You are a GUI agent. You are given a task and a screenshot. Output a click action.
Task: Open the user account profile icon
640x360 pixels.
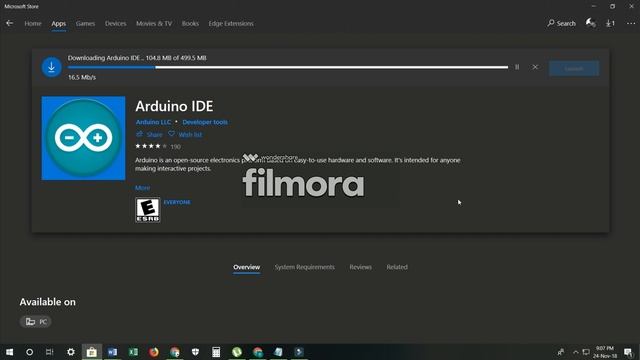(x=591, y=23)
